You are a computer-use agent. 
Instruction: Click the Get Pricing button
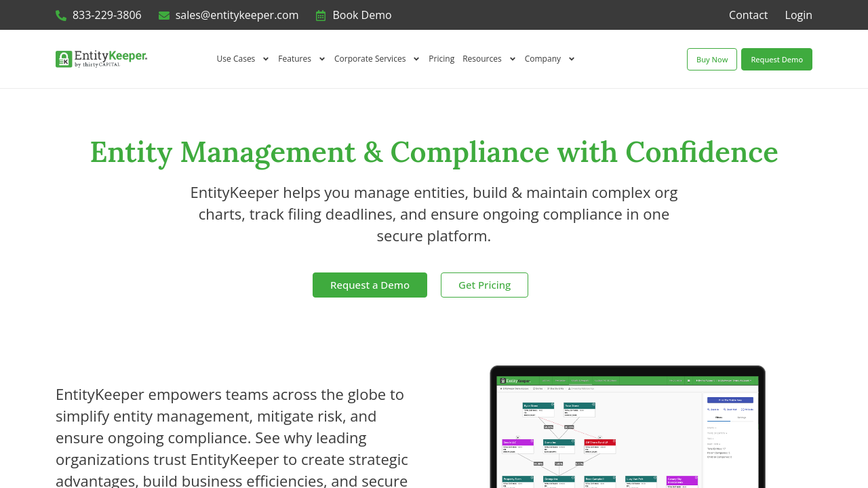pyautogui.click(x=484, y=285)
